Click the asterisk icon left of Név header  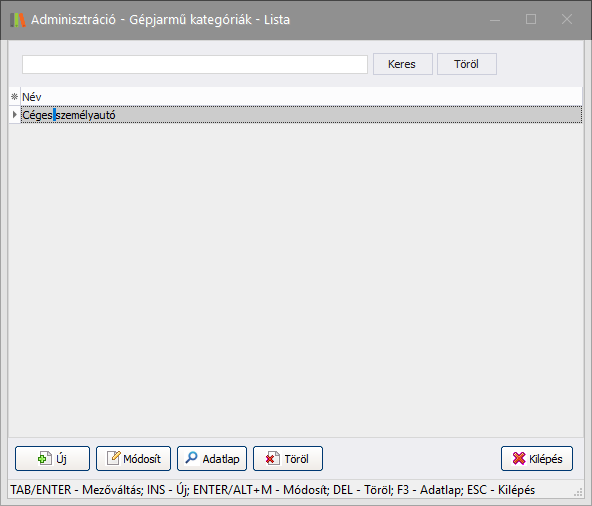click(x=14, y=97)
